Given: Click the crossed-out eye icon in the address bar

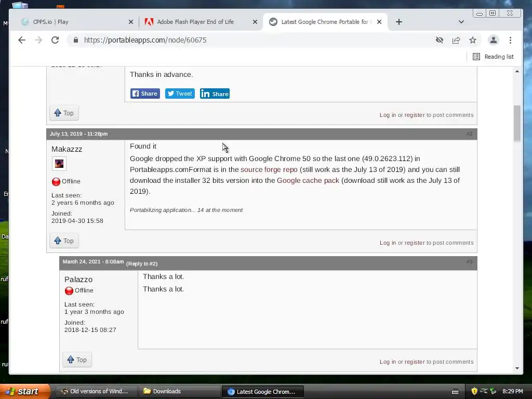Looking at the screenshot, I should (440, 40).
